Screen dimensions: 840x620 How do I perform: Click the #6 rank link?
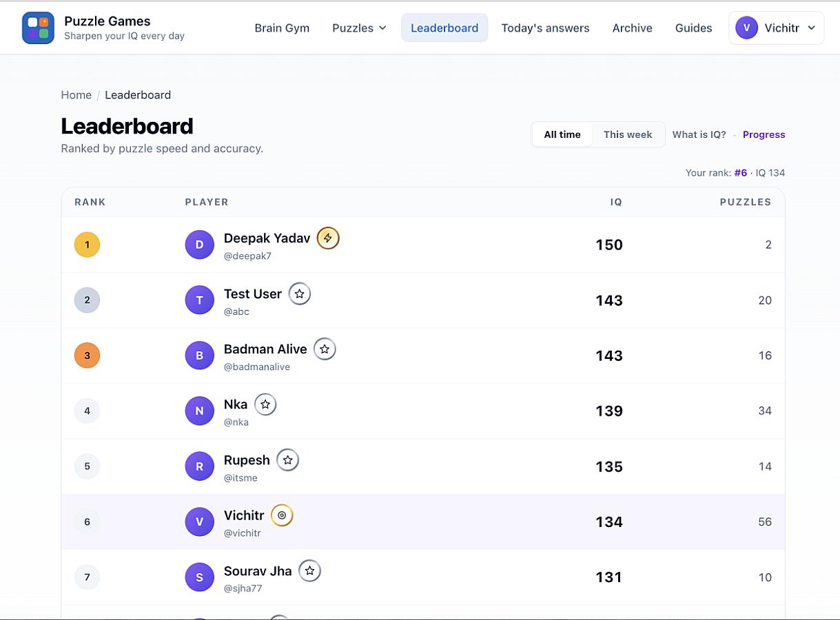coord(740,173)
